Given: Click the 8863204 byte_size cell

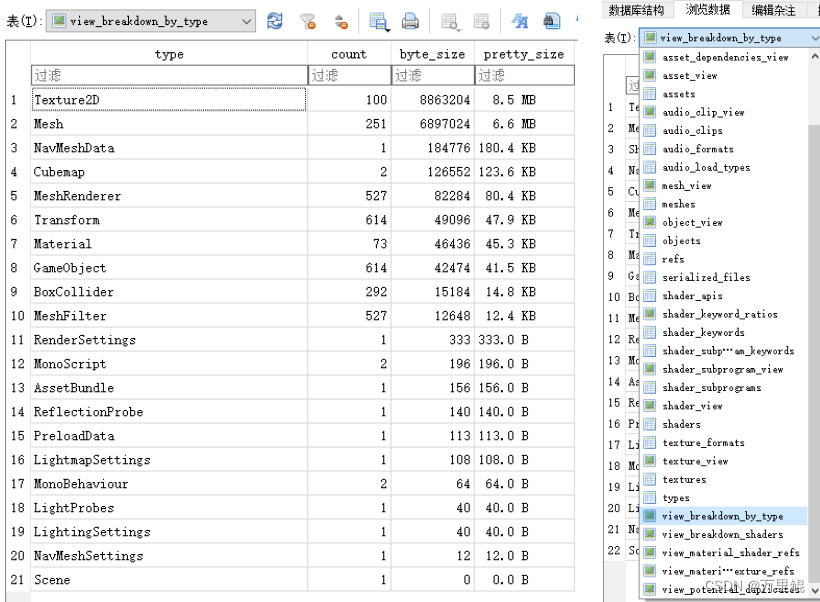Looking at the screenshot, I should (x=432, y=99).
